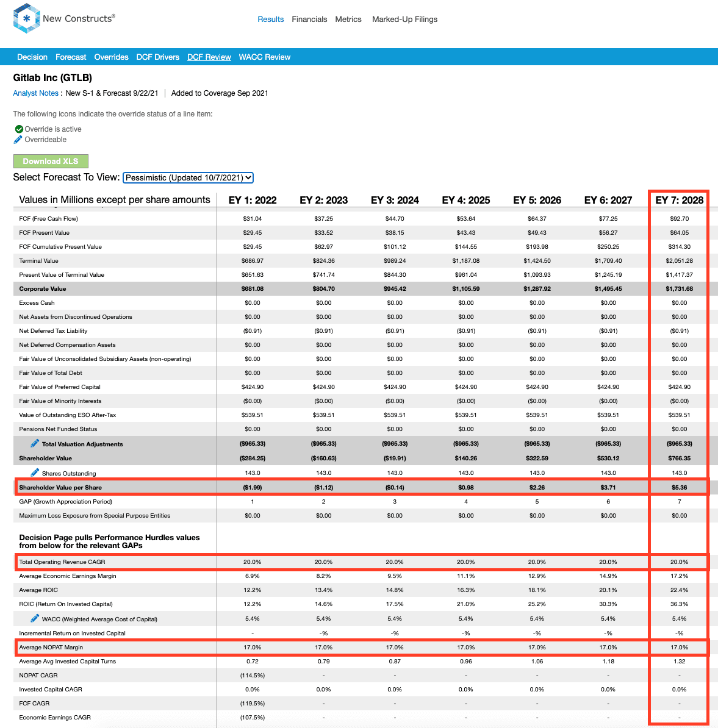
Task: Click the Average NOPAT Margin label
Action: click(51, 648)
